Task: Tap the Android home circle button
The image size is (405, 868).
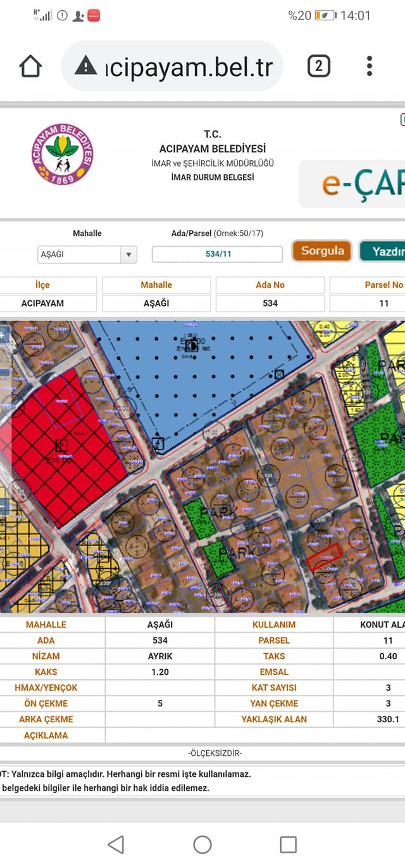Action: click(202, 844)
